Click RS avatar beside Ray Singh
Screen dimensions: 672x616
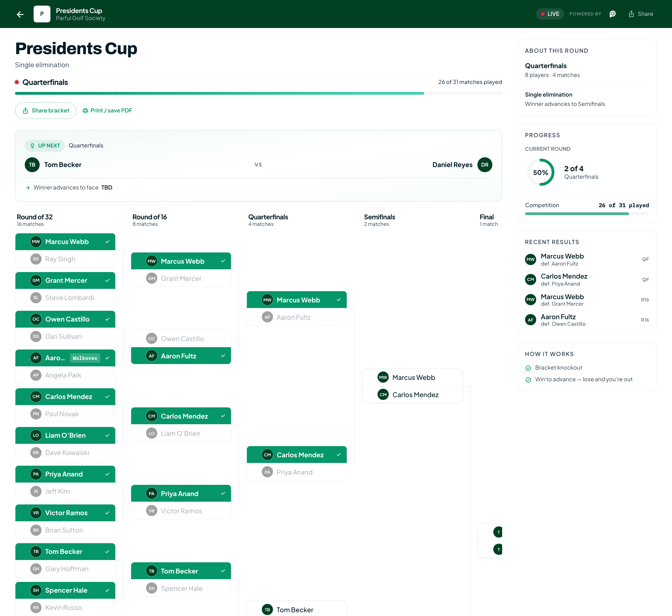(36, 259)
